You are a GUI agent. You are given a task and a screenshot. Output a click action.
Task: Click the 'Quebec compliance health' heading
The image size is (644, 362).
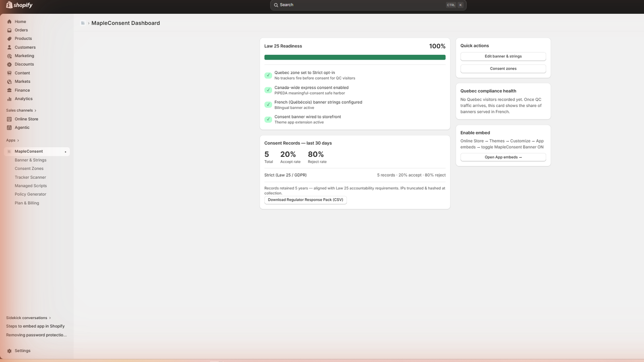coord(488,91)
